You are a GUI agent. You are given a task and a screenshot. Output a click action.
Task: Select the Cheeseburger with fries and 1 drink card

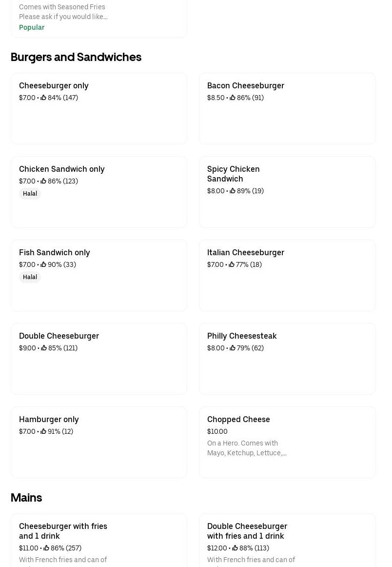click(x=98, y=541)
